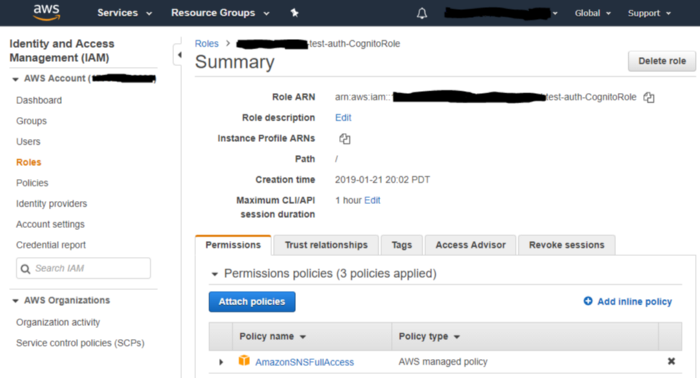Open Organization activity in the sidebar
The height and width of the screenshot is (378, 700).
point(58,322)
